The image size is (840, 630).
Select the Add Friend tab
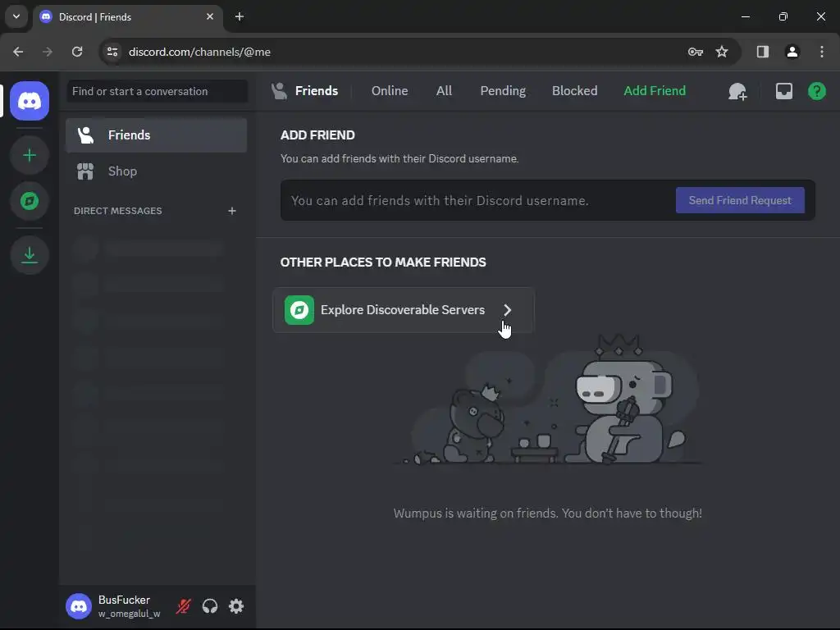pos(655,91)
